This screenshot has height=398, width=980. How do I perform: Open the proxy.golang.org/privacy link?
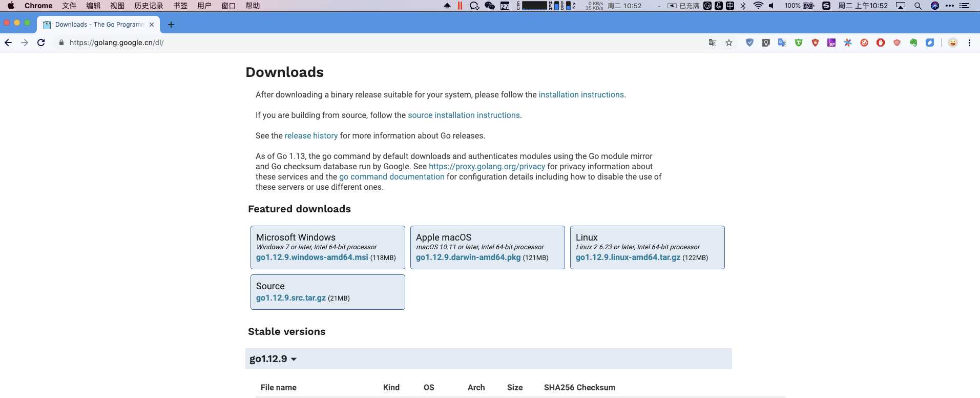[487, 166]
